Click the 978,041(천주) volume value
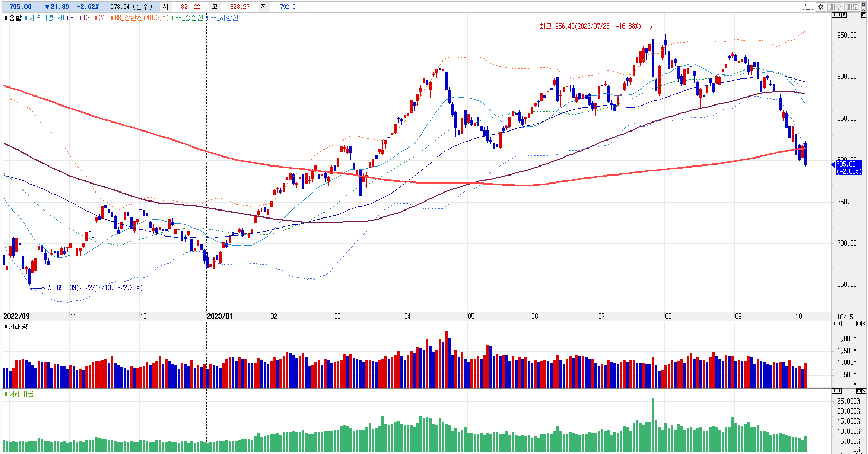The width and height of the screenshot is (868, 454). coord(131,7)
